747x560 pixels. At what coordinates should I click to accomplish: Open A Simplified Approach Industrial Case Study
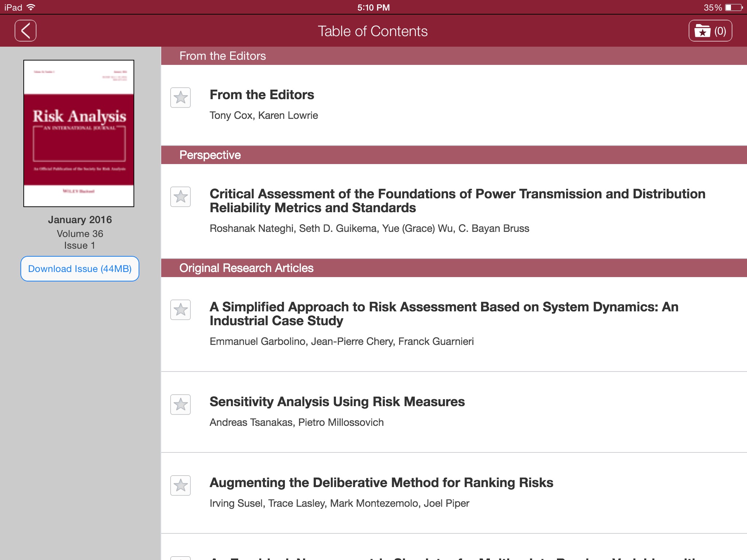click(444, 314)
